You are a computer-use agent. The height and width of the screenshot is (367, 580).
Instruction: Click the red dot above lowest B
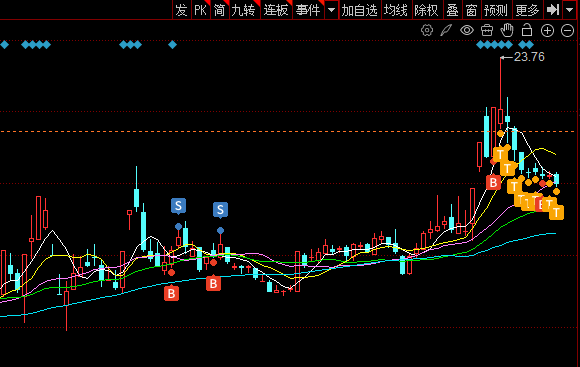[171, 273]
